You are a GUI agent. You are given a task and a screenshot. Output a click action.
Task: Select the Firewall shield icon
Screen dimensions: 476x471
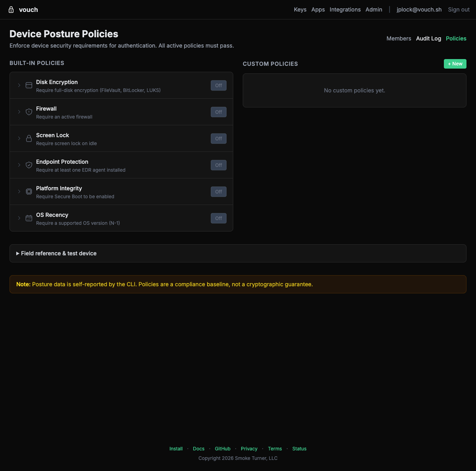click(29, 112)
